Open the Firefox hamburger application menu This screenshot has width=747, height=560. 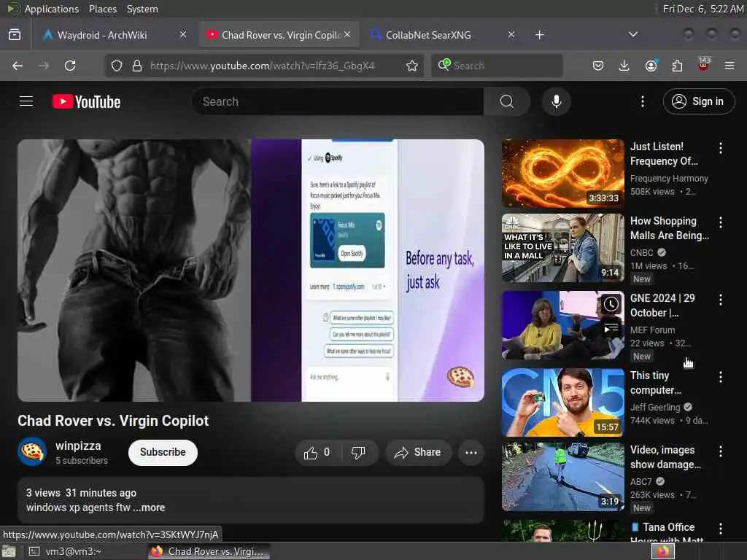pos(729,66)
